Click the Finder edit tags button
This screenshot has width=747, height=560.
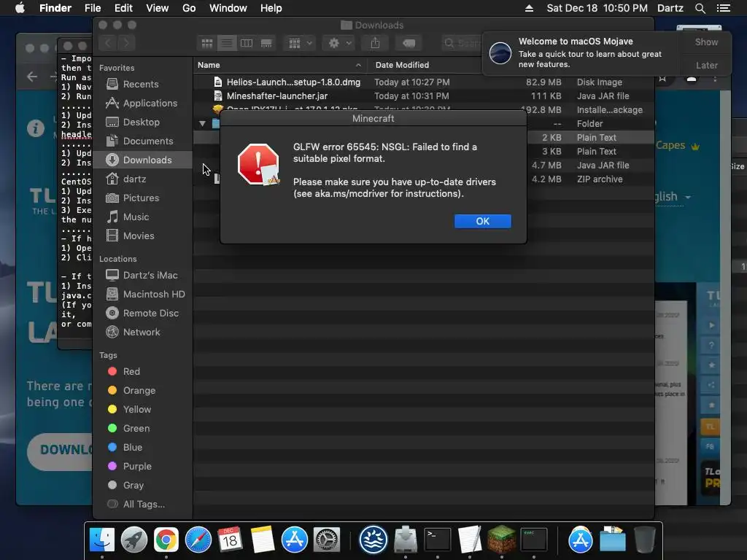[x=409, y=43]
